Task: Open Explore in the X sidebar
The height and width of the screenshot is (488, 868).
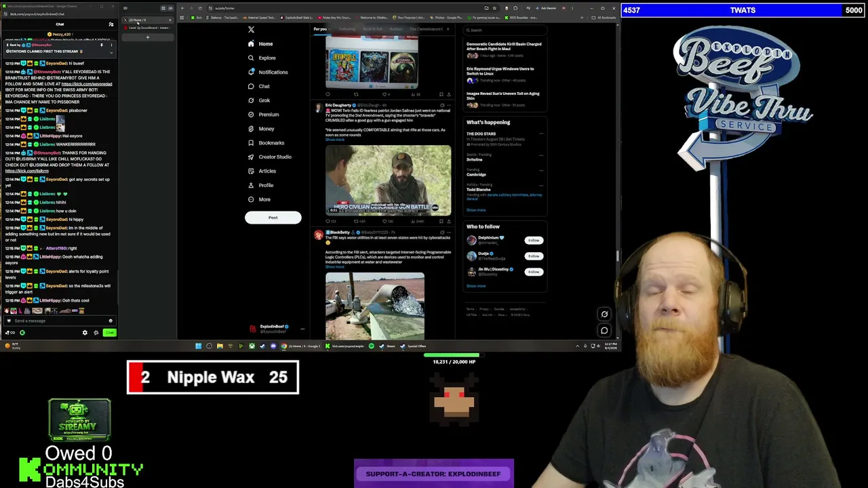Action: click(262, 58)
